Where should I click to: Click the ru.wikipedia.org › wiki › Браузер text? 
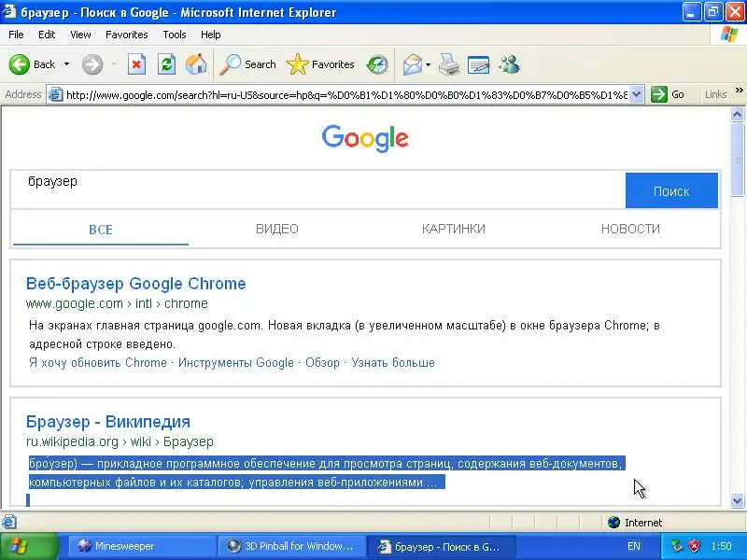tap(120, 441)
